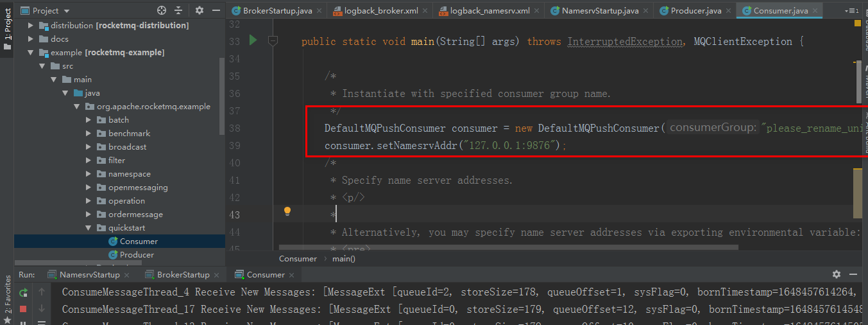Expand the operation package
The height and width of the screenshot is (325, 868).
pos(89,200)
